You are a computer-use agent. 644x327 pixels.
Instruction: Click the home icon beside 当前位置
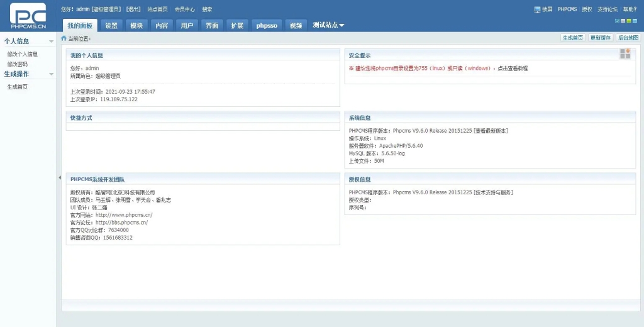pos(64,38)
